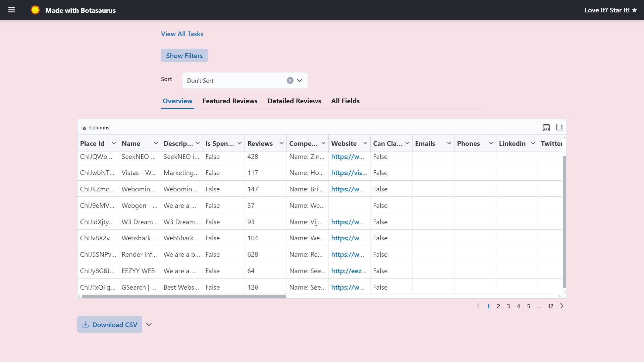The width and height of the screenshot is (644, 362).
Task: Toggle table density view icon
Action: [x=546, y=127]
